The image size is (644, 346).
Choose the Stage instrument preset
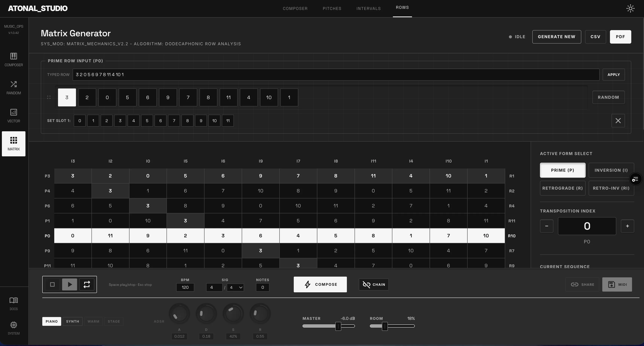pyautogui.click(x=114, y=321)
